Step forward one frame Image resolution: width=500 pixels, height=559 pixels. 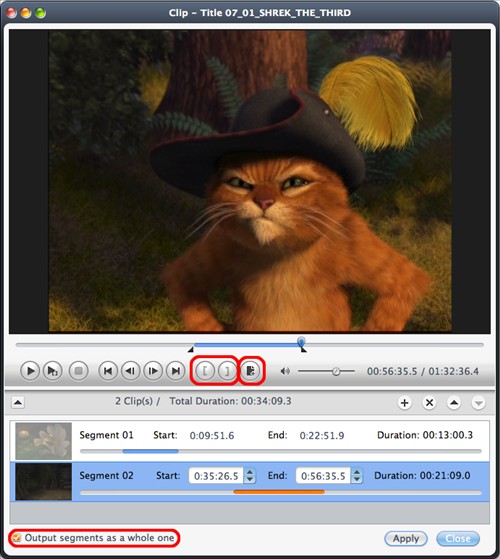tap(153, 371)
